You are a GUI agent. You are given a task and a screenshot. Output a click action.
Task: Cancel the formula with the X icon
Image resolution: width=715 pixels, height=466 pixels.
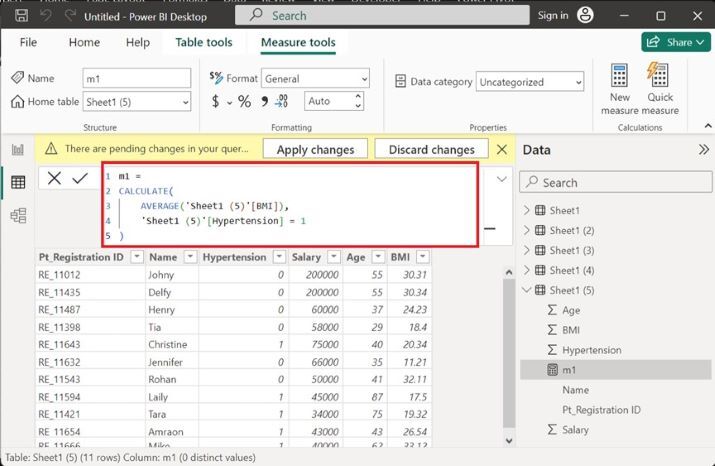[54, 177]
